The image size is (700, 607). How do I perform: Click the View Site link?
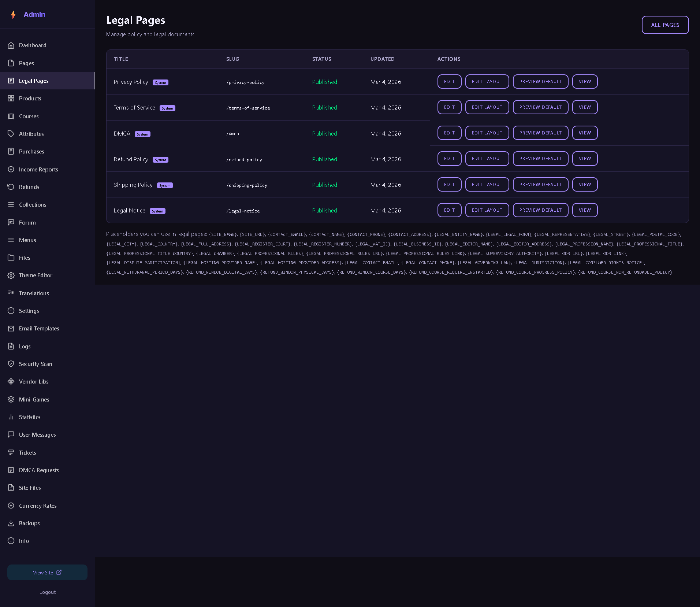pyautogui.click(x=47, y=573)
